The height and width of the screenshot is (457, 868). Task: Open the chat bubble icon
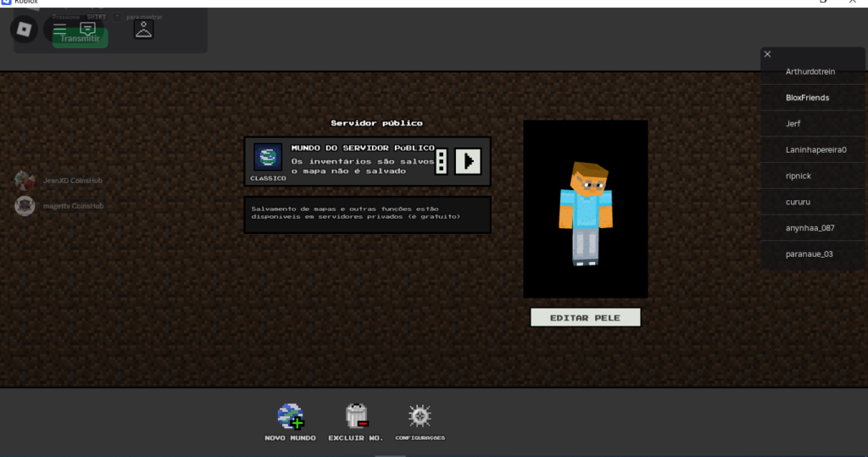click(87, 28)
